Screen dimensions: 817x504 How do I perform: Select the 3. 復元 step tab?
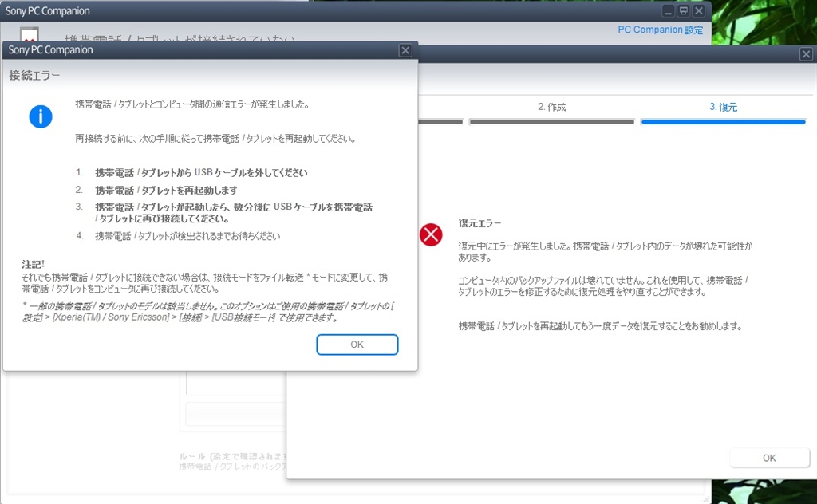coord(723,107)
